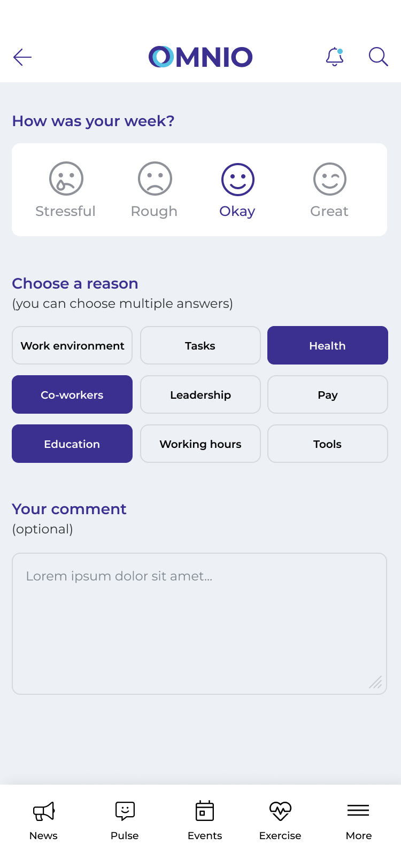Grab the comment box resize handle
Viewport: 401px width, 868px height.
[375, 682]
